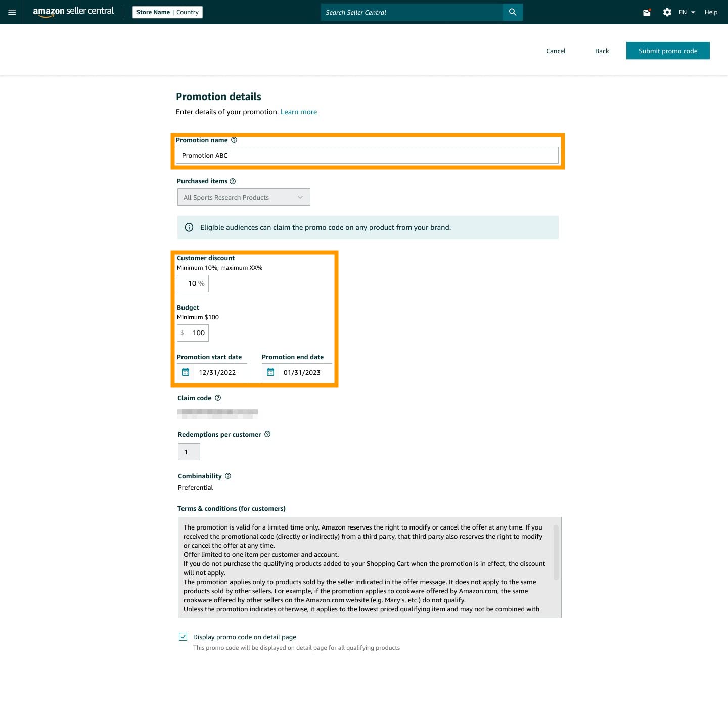728x720 pixels.
Task: Expand the Purchased items dropdown
Action: click(244, 197)
